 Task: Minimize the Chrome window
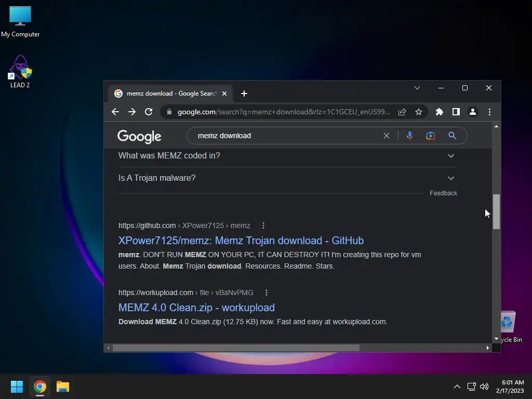[441, 88]
